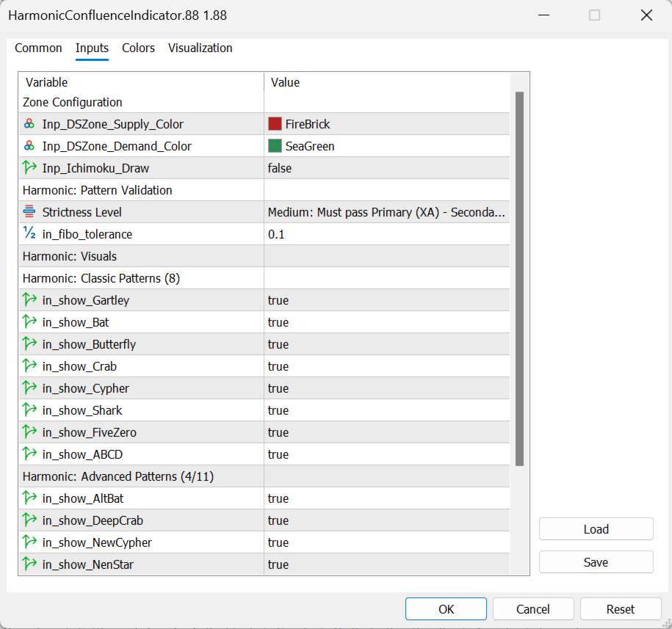Image resolution: width=672 pixels, height=629 pixels.
Task: Open the in_show_NenStar true value dropdown
Action: (386, 564)
